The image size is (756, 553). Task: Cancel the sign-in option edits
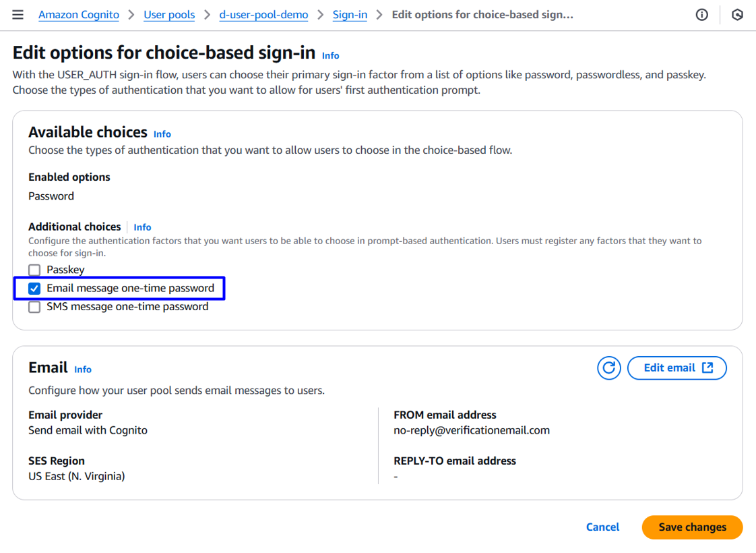point(602,527)
